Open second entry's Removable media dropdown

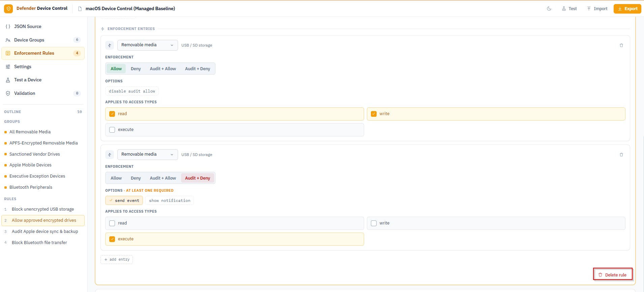[147, 155]
